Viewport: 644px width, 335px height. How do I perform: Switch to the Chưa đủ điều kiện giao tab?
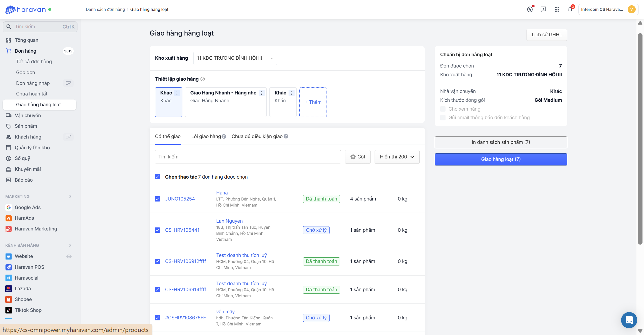(x=257, y=137)
